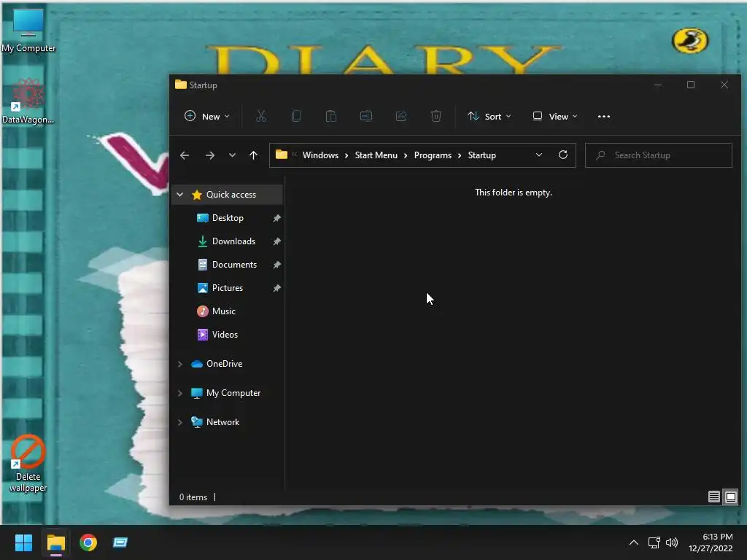
Task: Minimize the Startup window
Action: pyautogui.click(x=658, y=85)
